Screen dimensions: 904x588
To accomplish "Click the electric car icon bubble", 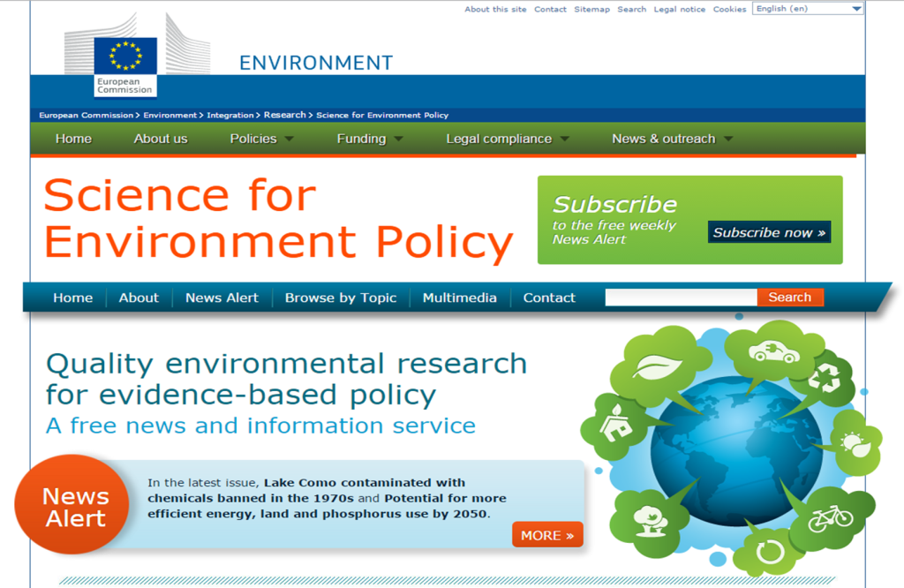I will 773,352.
